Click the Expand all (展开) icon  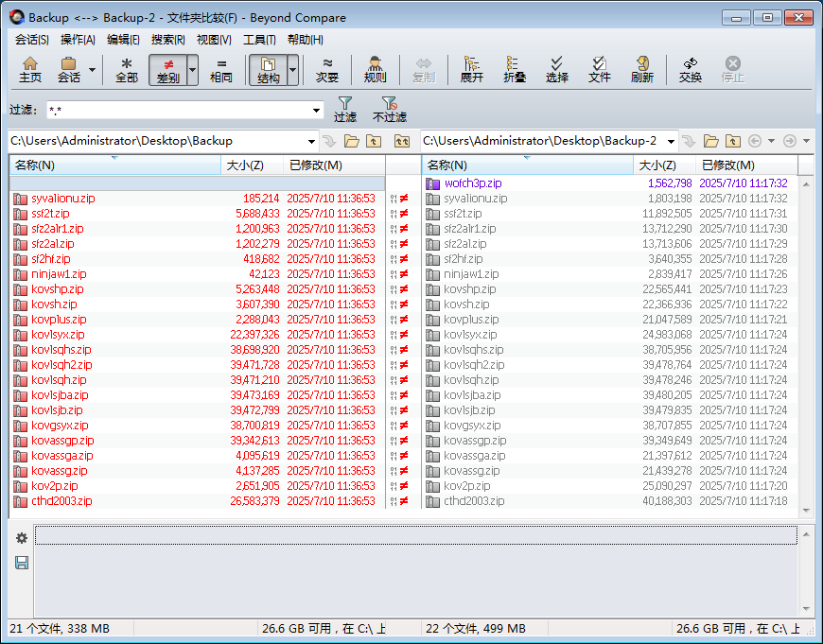tap(471, 70)
